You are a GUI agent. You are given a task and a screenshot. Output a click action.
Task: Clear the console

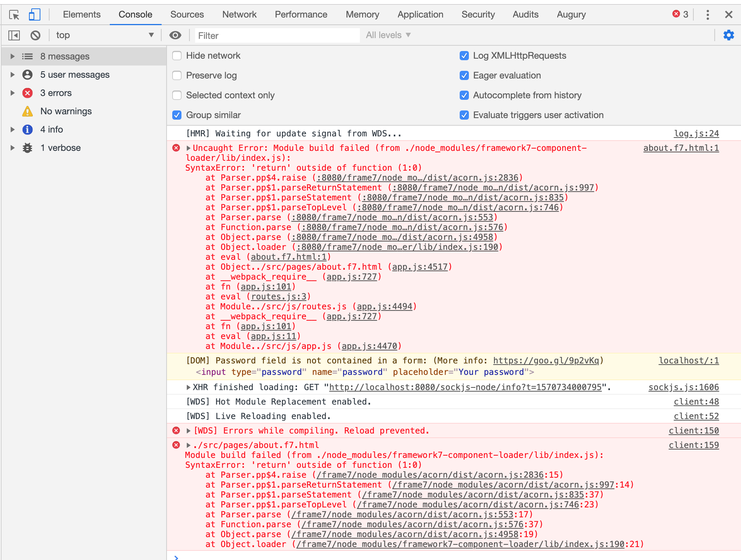35,35
